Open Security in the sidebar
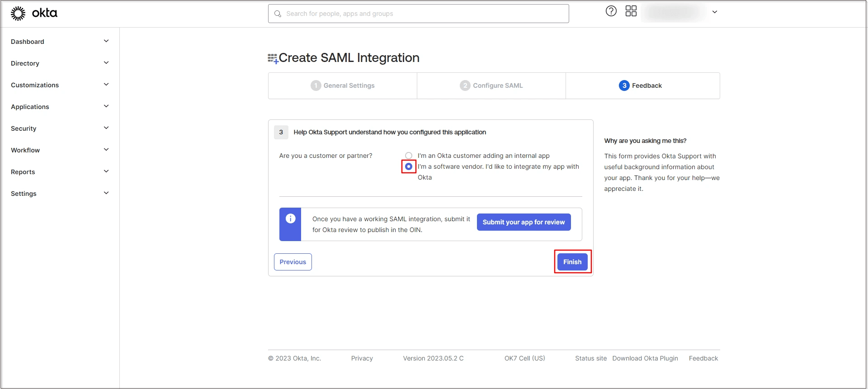Screen dimensions: 868x389 pos(24,128)
